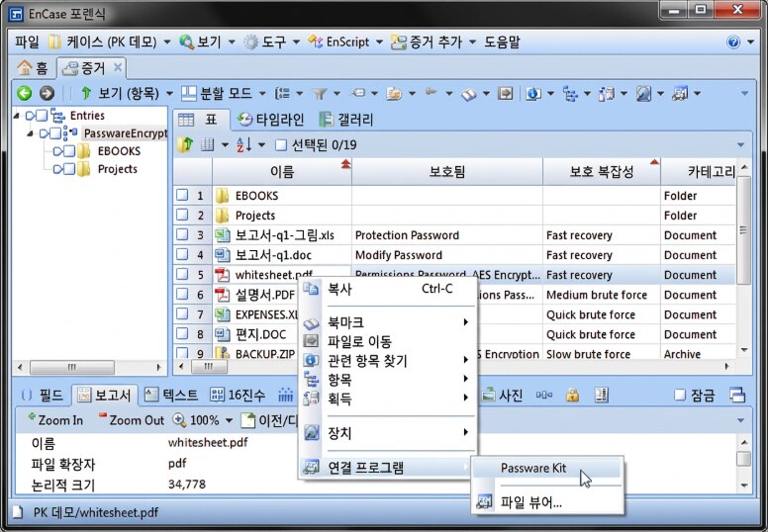Click the blue help question icon
Image resolution: width=768 pixels, height=532 pixels.
[733, 43]
